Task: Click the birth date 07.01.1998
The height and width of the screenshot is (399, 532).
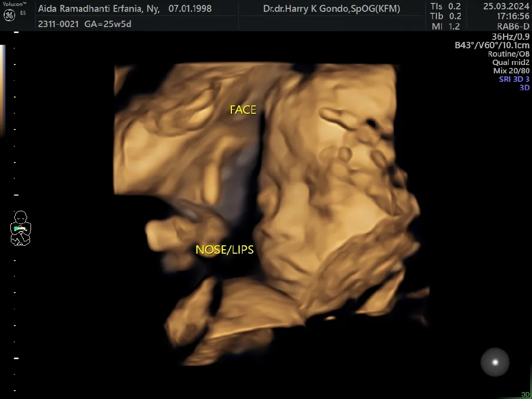Action: pyautogui.click(x=190, y=9)
